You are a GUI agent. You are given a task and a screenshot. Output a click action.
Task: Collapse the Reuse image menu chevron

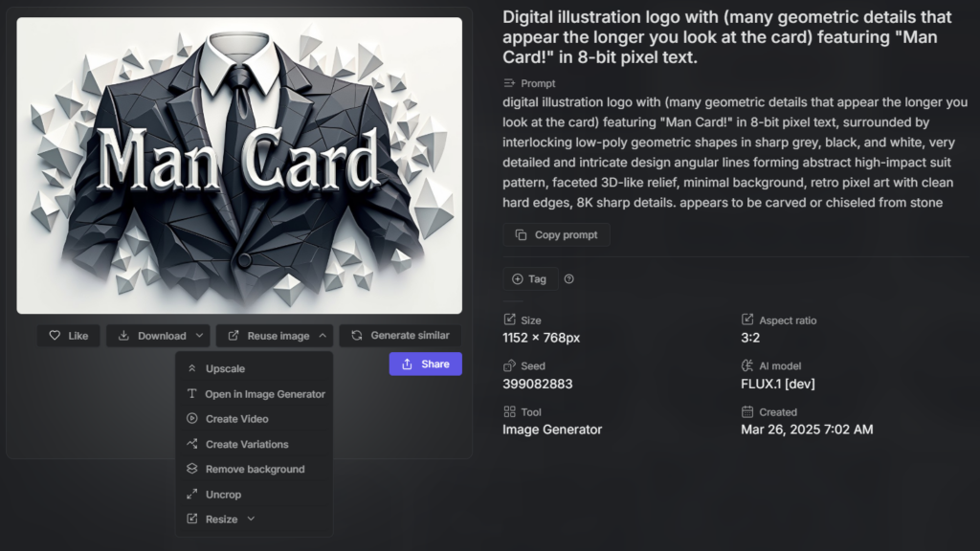coord(323,336)
